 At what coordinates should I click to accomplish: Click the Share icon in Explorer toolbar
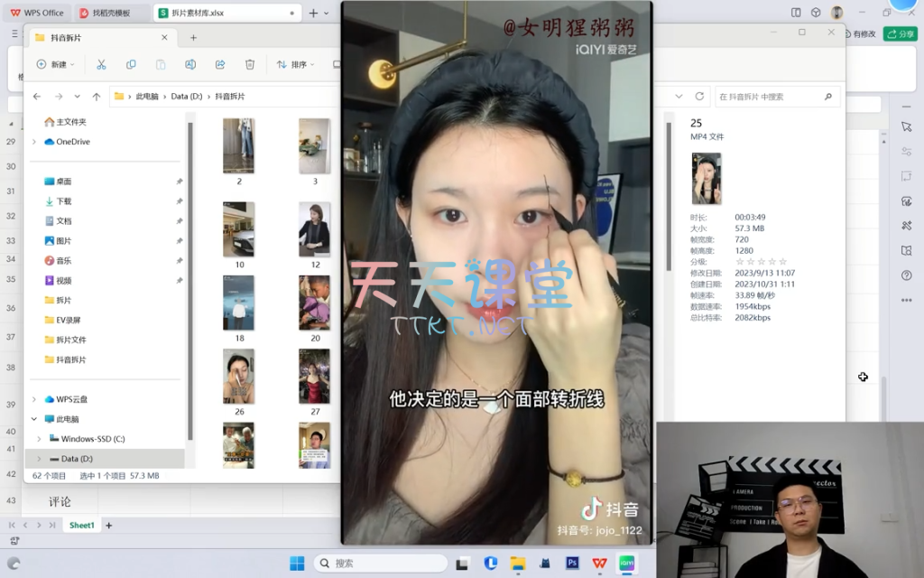(x=220, y=65)
